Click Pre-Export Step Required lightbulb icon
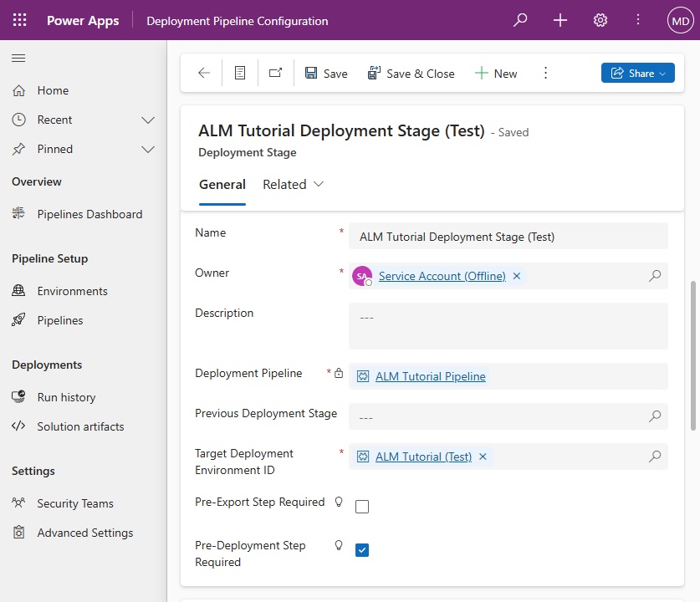Image resolution: width=700 pixels, height=602 pixels. (x=339, y=502)
